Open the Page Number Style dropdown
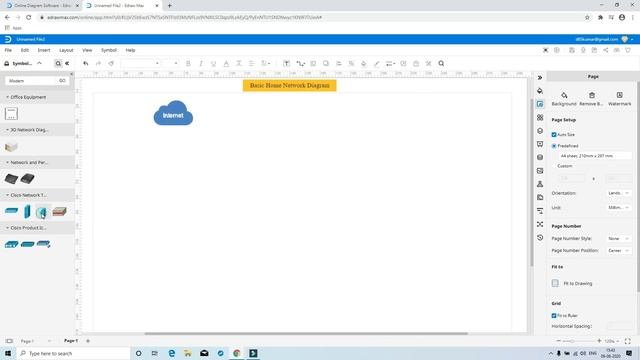 click(x=618, y=238)
